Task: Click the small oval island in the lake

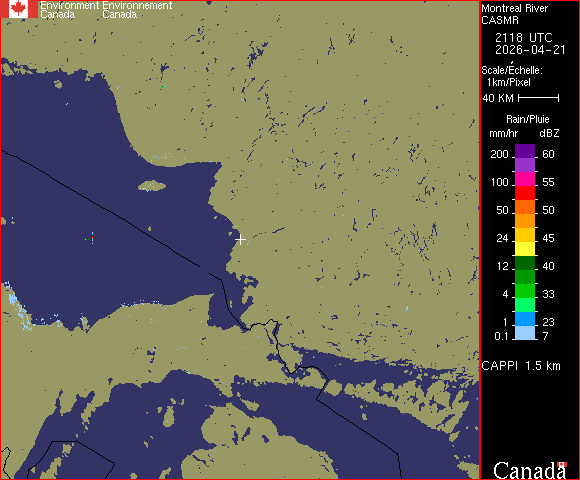Action: pyautogui.click(x=152, y=186)
